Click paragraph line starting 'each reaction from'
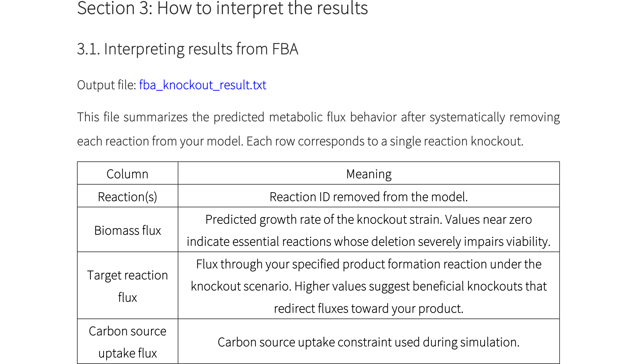This screenshot has width=637, height=364. [x=300, y=141]
